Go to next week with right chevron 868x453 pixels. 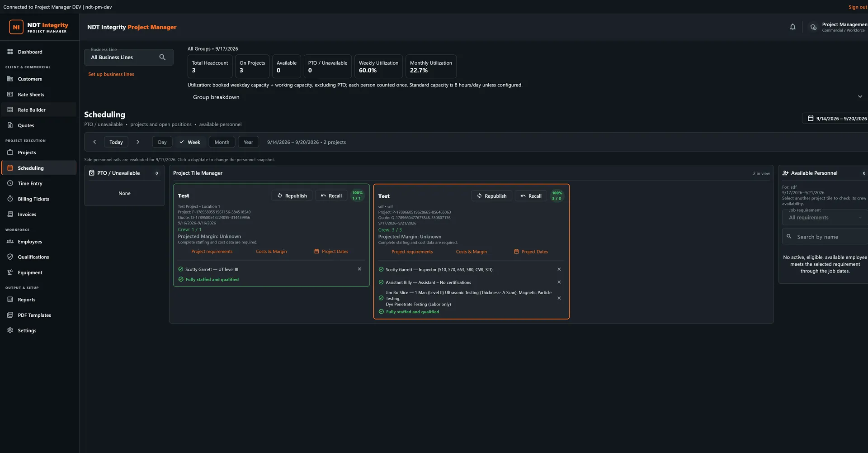tap(138, 142)
